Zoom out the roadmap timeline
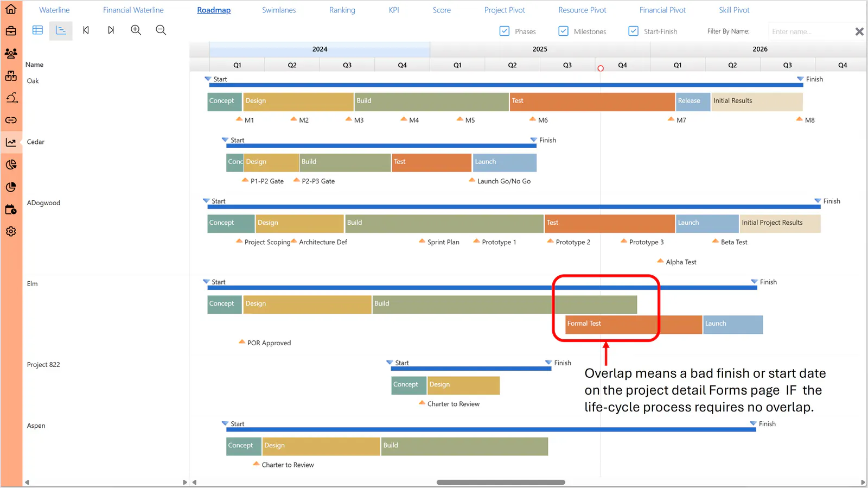The image size is (868, 488). tap(161, 30)
